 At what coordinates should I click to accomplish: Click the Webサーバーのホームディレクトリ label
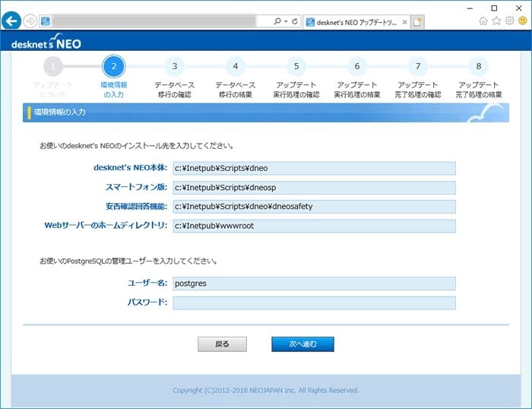[106, 225]
